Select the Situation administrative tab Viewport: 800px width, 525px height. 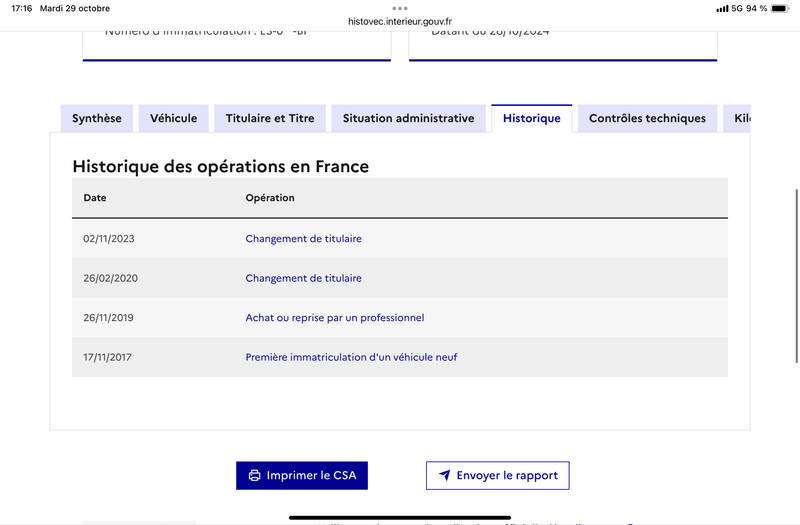pyautogui.click(x=408, y=118)
